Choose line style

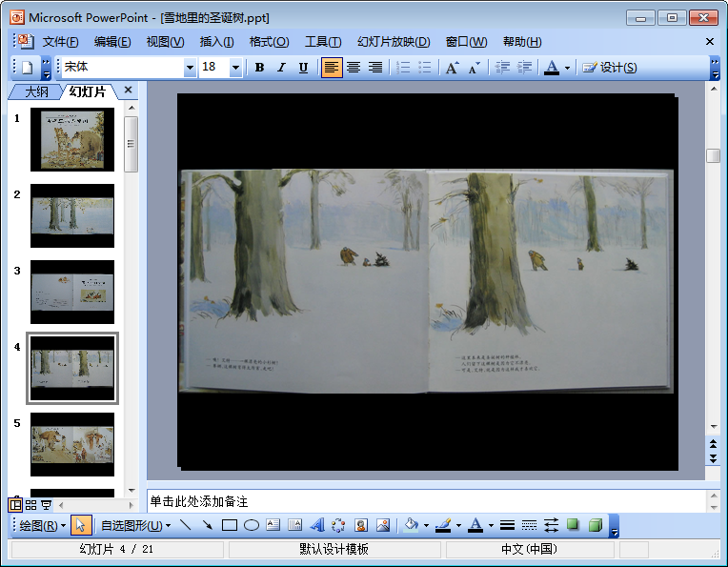click(x=507, y=525)
